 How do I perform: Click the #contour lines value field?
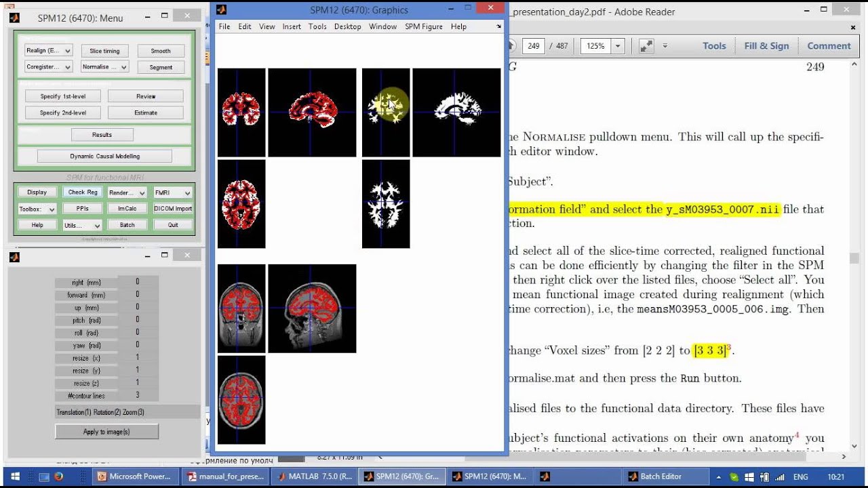pyautogui.click(x=138, y=395)
